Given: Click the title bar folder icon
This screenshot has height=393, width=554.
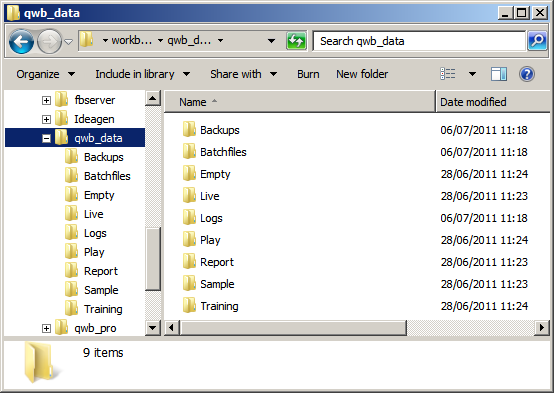Looking at the screenshot, I should (x=13, y=13).
